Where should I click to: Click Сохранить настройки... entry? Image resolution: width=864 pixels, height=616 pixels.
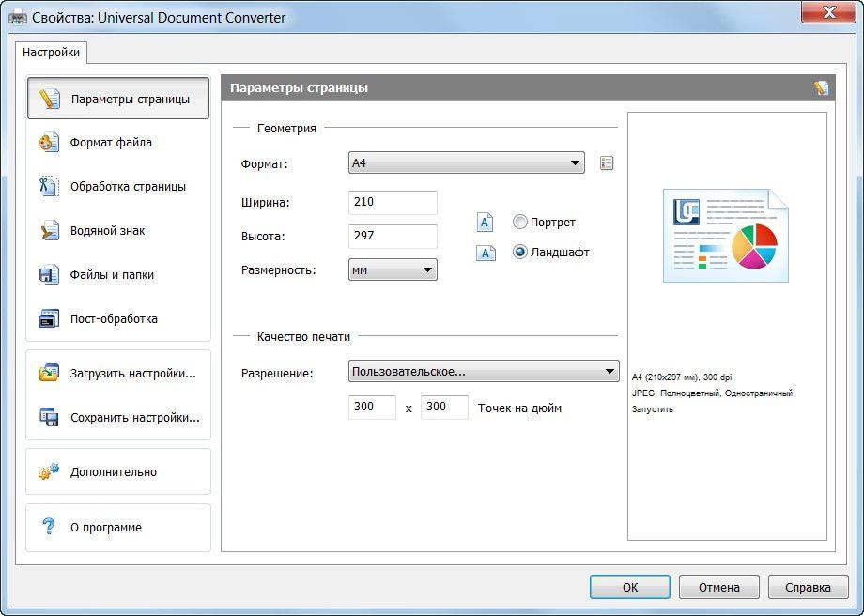click(x=118, y=417)
